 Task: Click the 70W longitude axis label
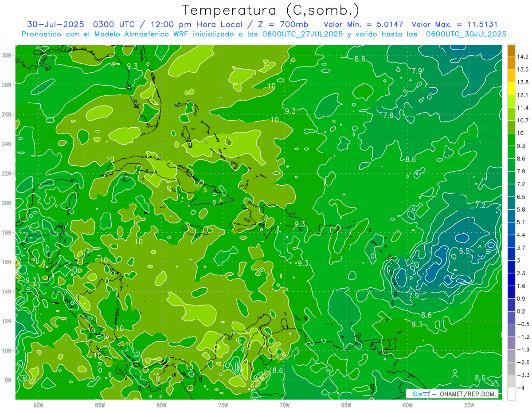pyautogui.click(x=285, y=405)
